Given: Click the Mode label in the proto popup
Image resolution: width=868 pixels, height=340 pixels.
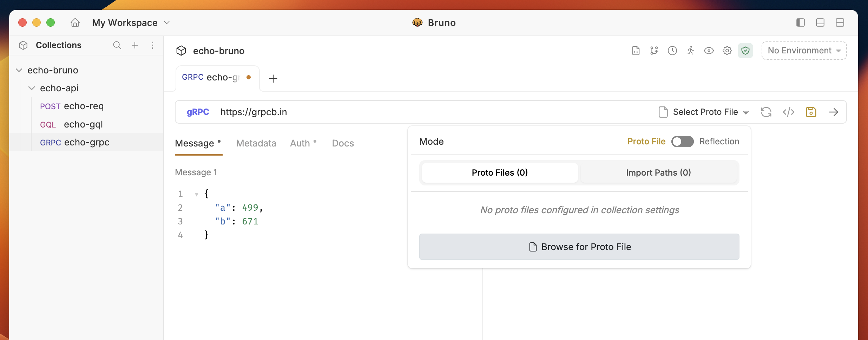Looking at the screenshot, I should [432, 142].
